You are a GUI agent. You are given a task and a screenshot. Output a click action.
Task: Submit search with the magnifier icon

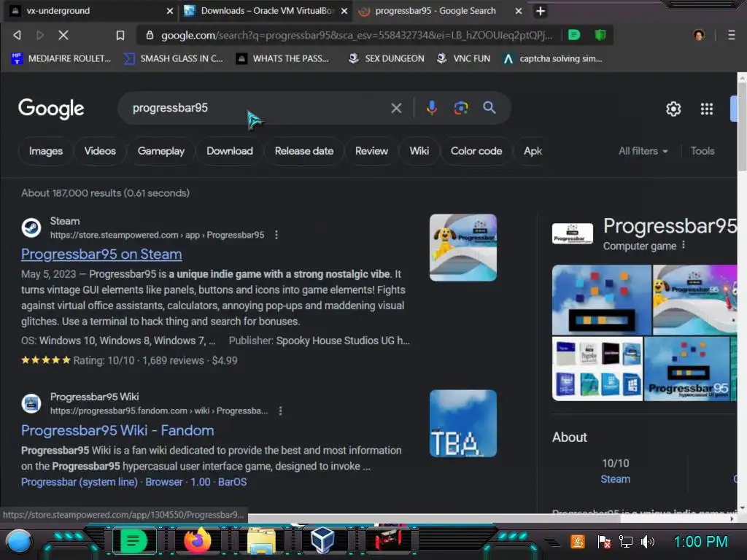[489, 108]
